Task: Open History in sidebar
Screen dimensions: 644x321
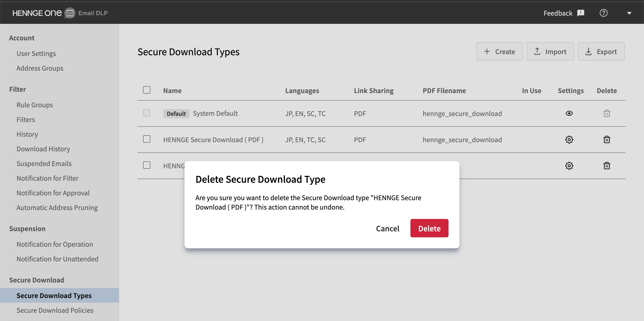Action: pyautogui.click(x=27, y=134)
